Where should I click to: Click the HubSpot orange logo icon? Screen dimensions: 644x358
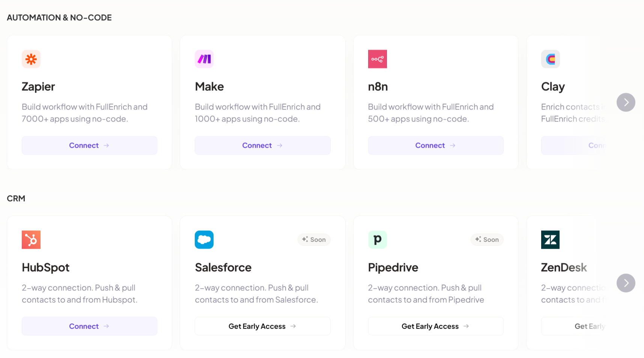click(31, 240)
